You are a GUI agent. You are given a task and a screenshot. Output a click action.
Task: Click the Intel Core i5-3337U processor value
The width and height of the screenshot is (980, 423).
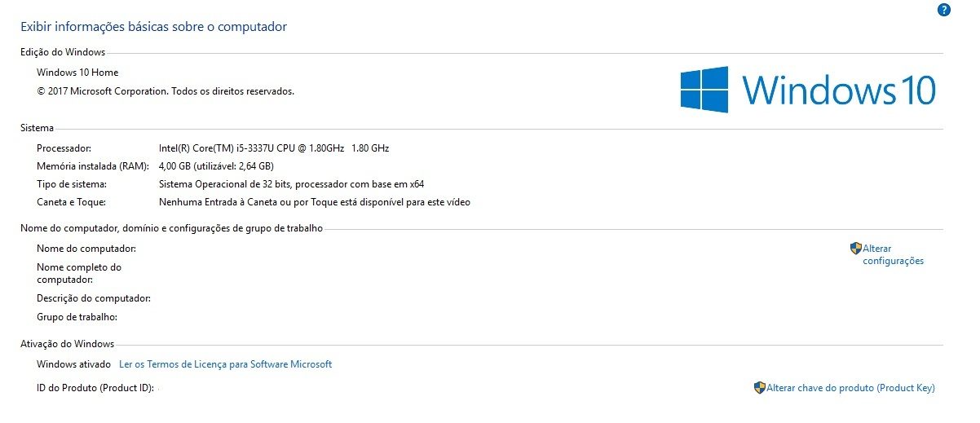274,148
